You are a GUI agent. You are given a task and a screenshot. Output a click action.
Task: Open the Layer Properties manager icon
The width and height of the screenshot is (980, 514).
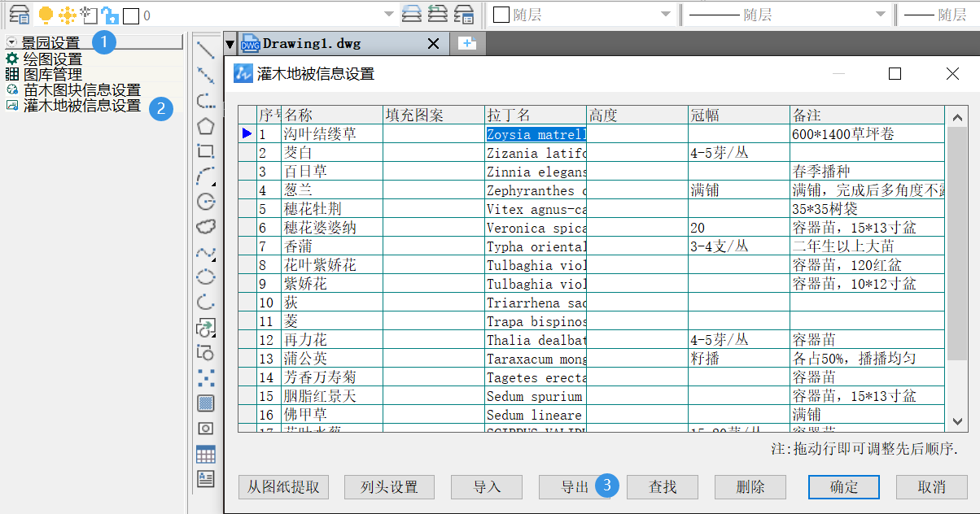pyautogui.click(x=20, y=14)
